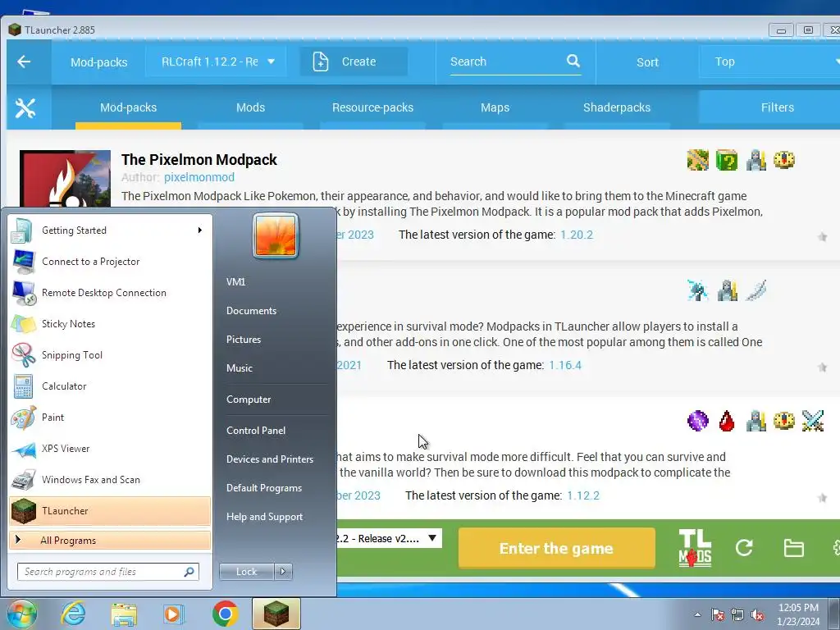Click the 1.12.2 game version link
Screen dimensions: 840x630
click(x=583, y=496)
